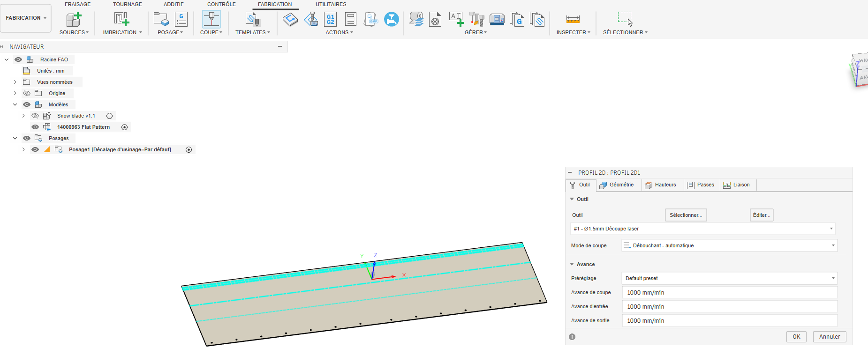The width and height of the screenshot is (868, 363).
Task: Click the measure ruler icon above Inspecter
Action: [573, 19]
